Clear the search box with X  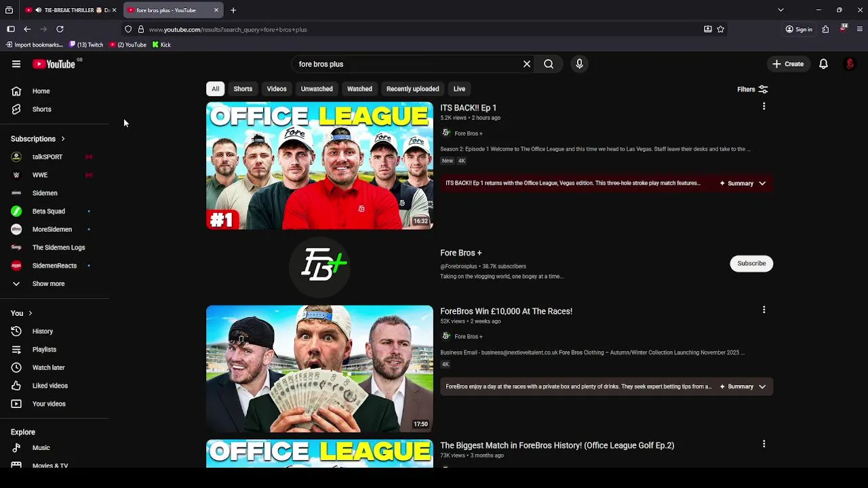point(527,64)
